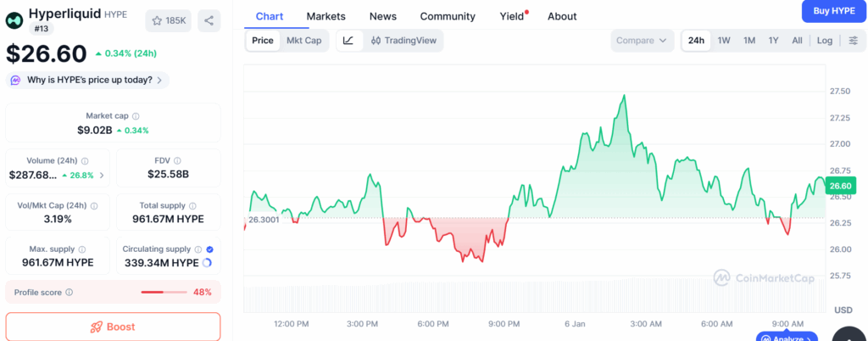Click the rocket Boost button
The width and height of the screenshot is (868, 341).
click(113, 327)
